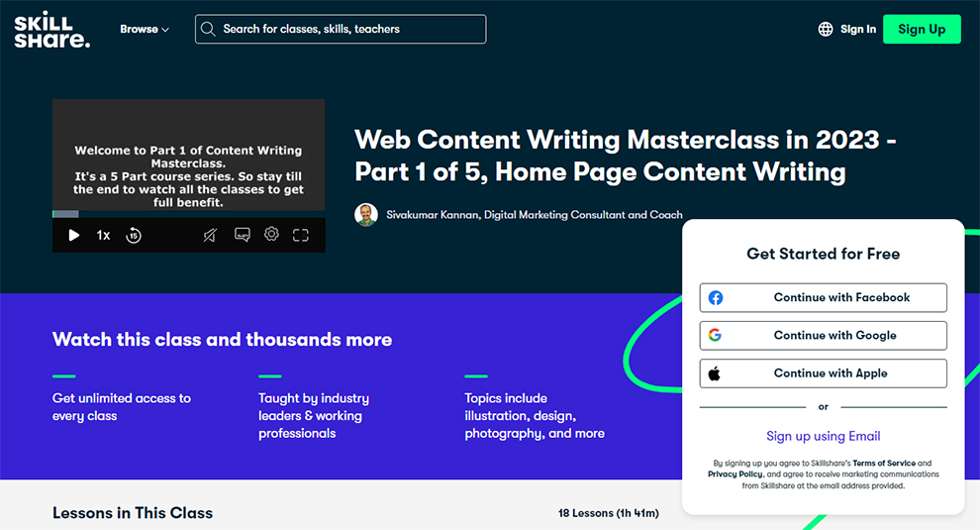Click 'Taught by industry leaders' text
The width and height of the screenshot is (980, 530).
point(314,416)
